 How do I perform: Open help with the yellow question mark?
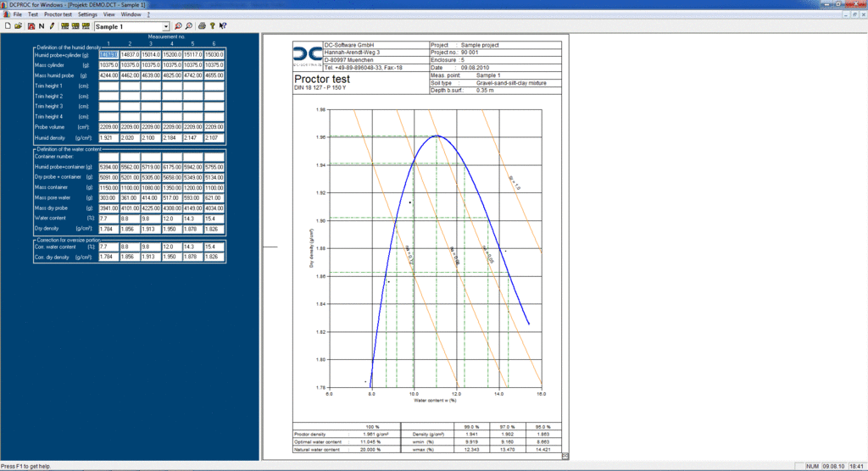point(213,26)
